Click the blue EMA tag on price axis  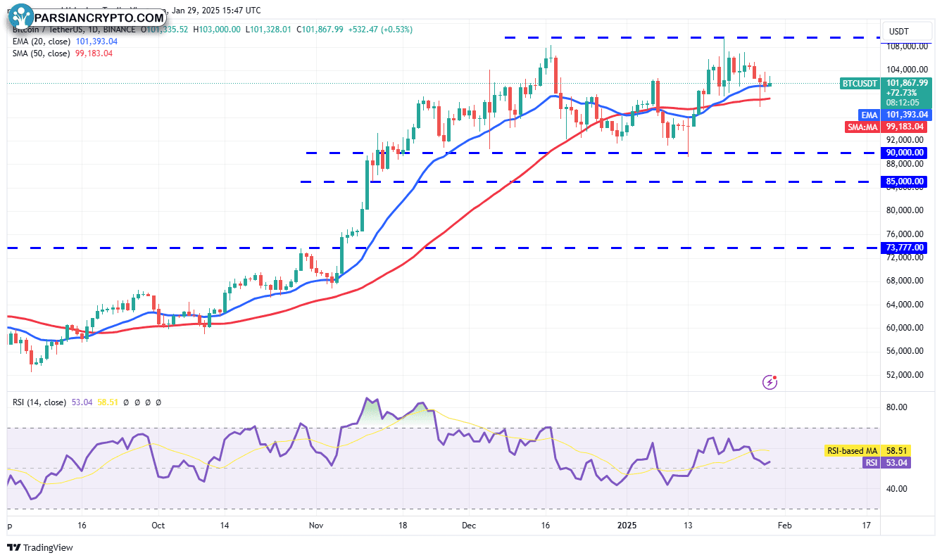[869, 115]
